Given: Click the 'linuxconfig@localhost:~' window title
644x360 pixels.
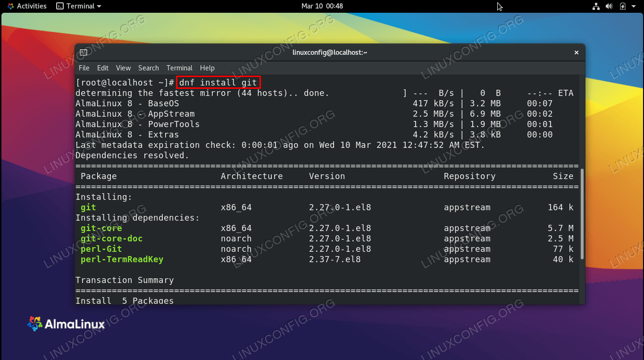Looking at the screenshot, I should tap(330, 52).
